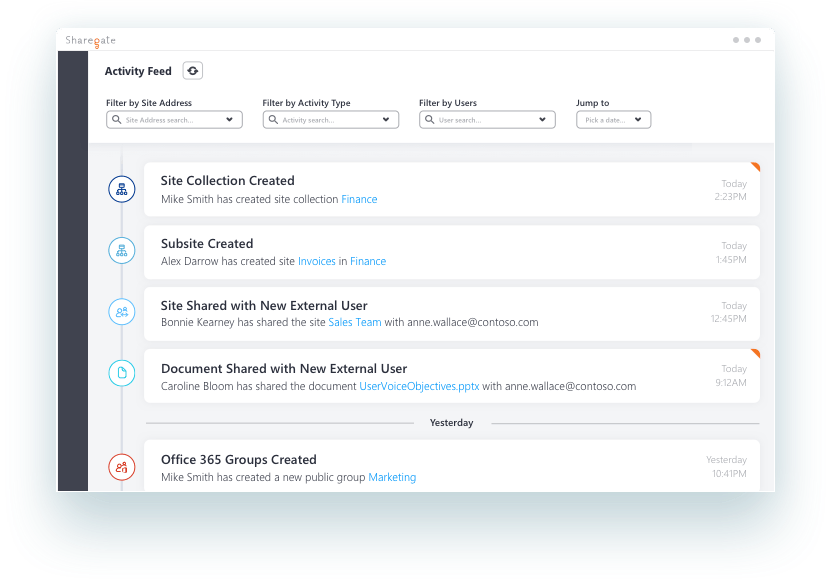The image size is (831, 584).
Task: Open the Site Address filter dropdown arrow
Action: 229,120
